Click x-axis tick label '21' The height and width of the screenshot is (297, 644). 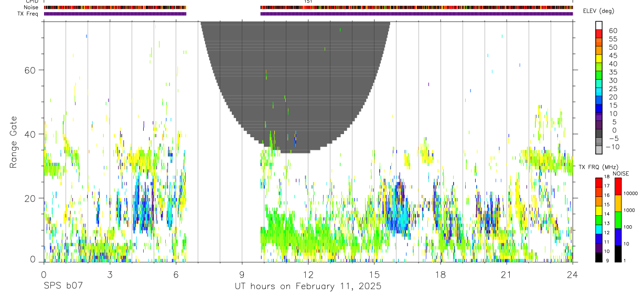coord(506,274)
